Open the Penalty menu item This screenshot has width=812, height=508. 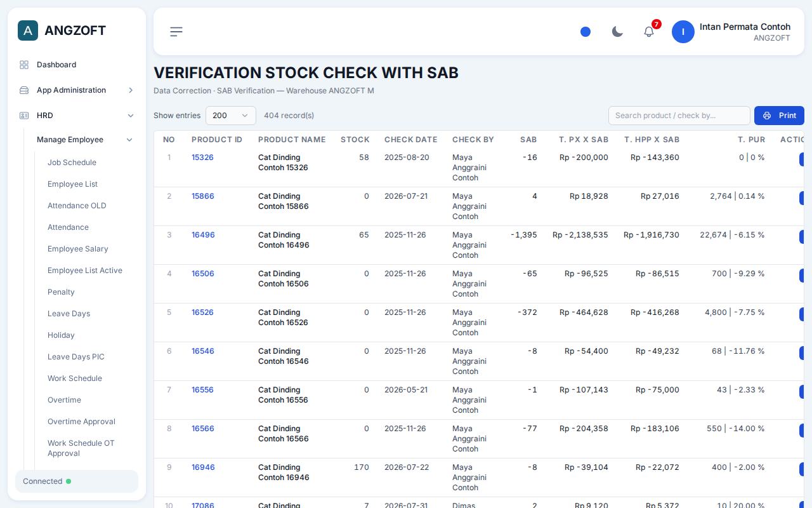61,292
